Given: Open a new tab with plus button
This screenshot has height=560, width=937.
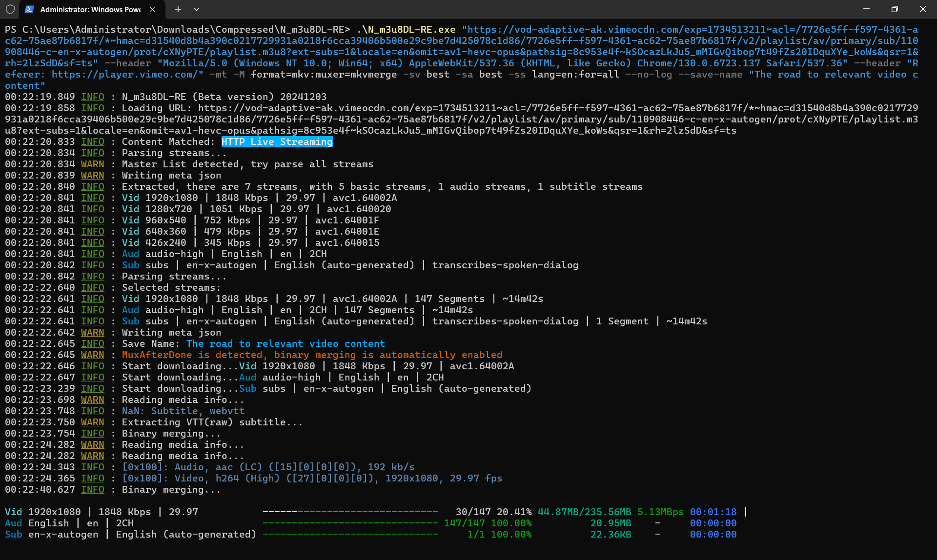Looking at the screenshot, I should coord(178,9).
